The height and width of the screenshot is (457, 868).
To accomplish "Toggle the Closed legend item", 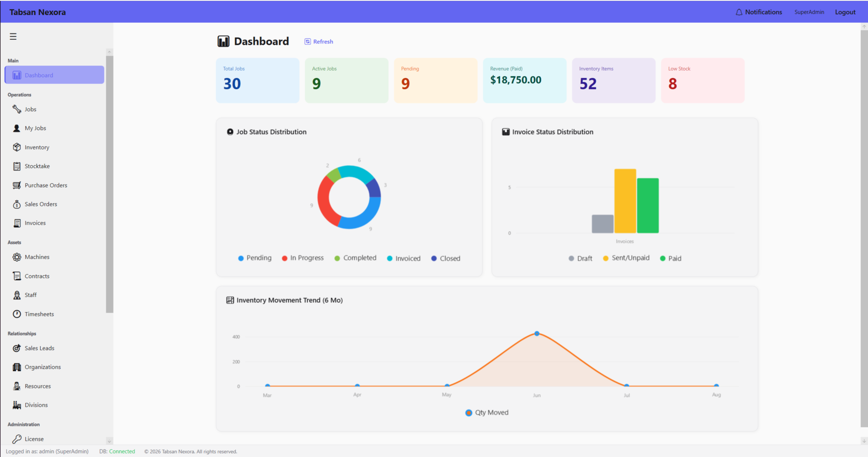I will coord(446,258).
